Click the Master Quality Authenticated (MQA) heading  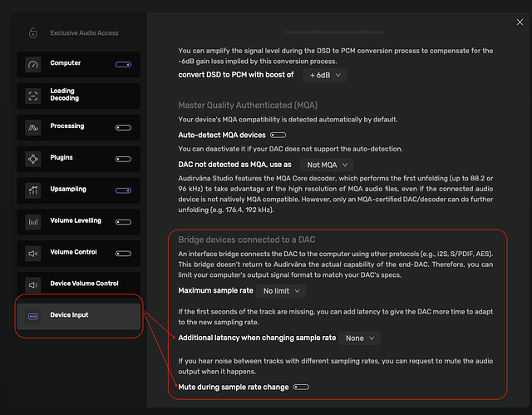(248, 105)
